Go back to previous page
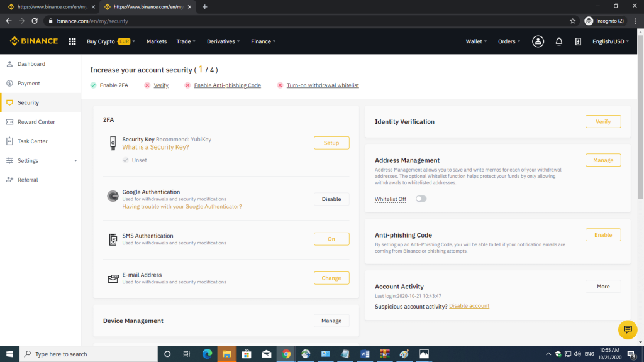This screenshot has width=644, height=362. click(x=9, y=21)
